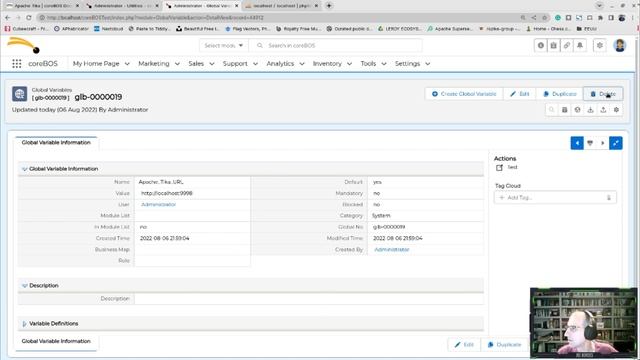Go back in the browser
The width and height of the screenshot is (640, 360).
[x=8, y=18]
